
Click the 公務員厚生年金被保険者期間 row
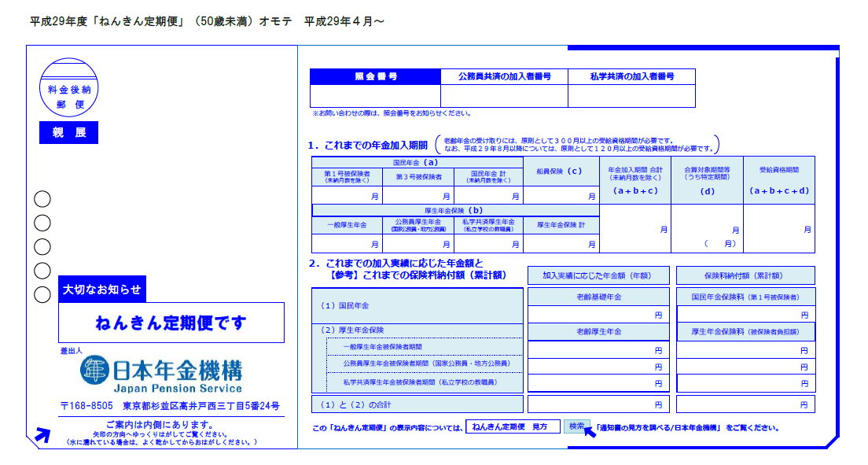[424, 364]
